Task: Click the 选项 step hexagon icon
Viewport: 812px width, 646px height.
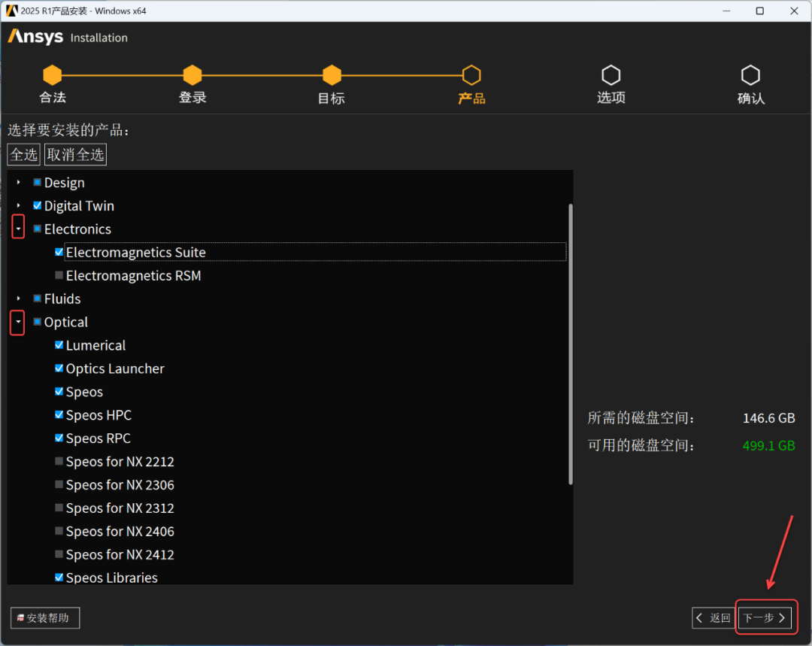Action: point(611,75)
